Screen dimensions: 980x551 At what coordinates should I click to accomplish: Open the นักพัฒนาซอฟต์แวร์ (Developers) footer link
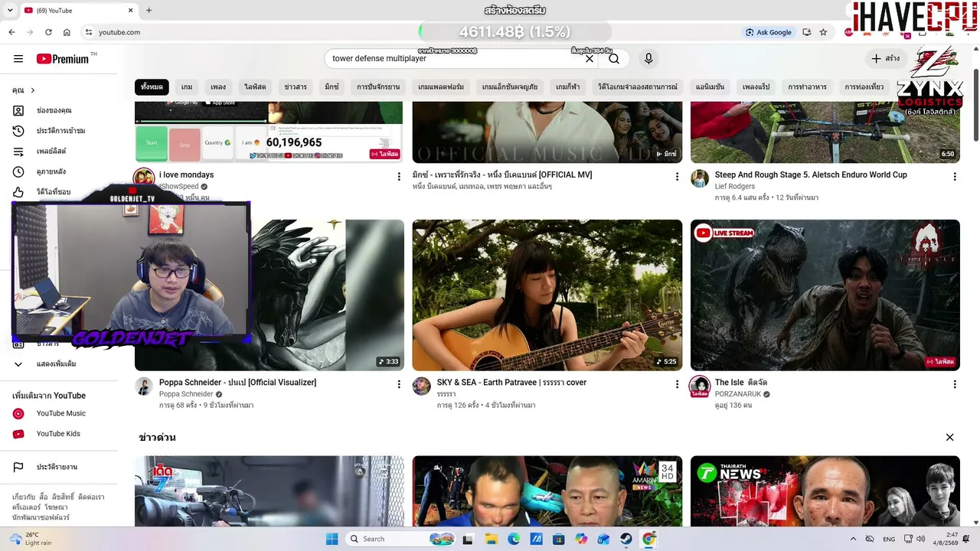pyautogui.click(x=41, y=517)
